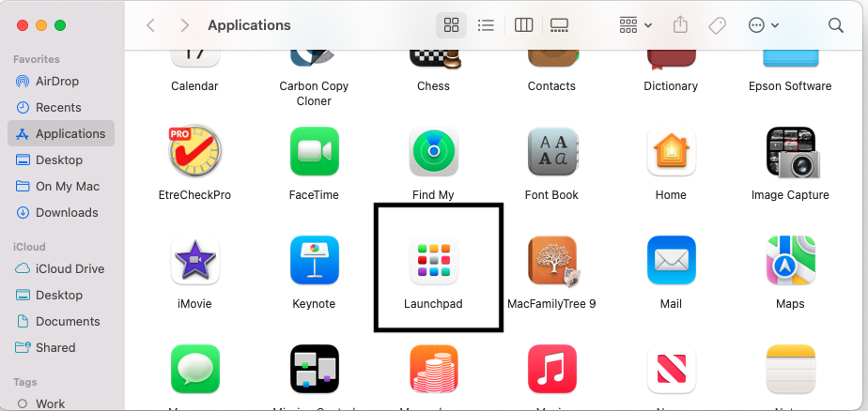Screen dimensions: 868x411
Task: Click the Share toolbar button
Action: point(680,25)
